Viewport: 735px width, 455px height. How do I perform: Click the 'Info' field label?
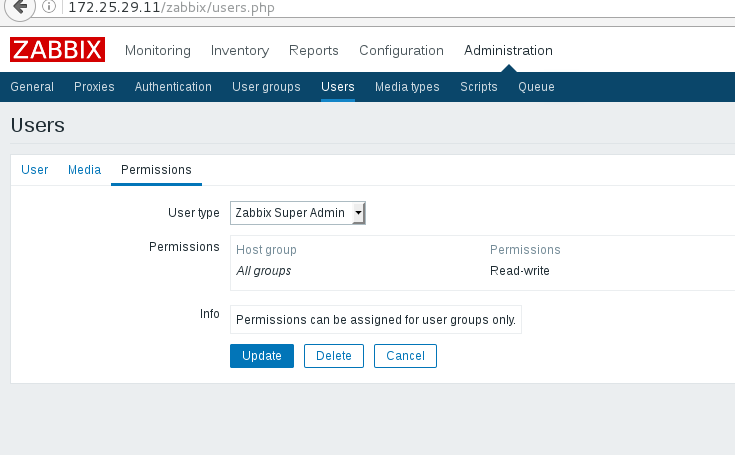point(210,313)
